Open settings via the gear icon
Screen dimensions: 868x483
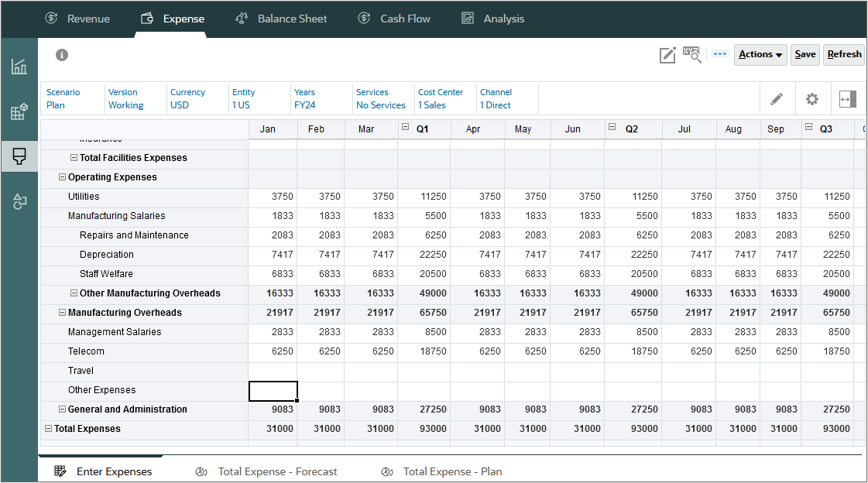click(811, 98)
